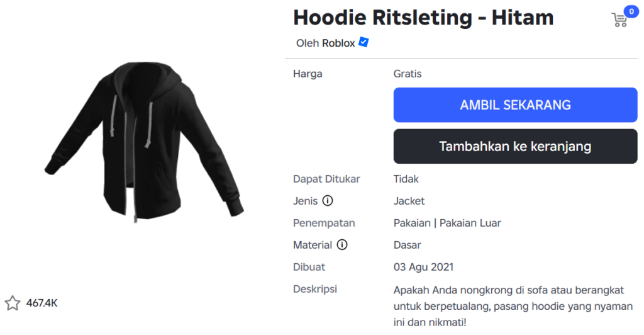Click AMBIL SEKARANG button
644x335 pixels.
point(515,105)
